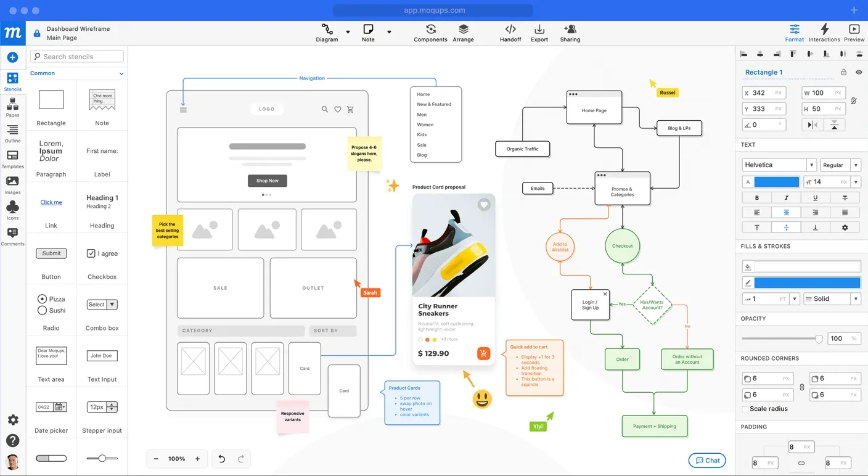Toggle the lock for Rectangle 1

click(844, 72)
